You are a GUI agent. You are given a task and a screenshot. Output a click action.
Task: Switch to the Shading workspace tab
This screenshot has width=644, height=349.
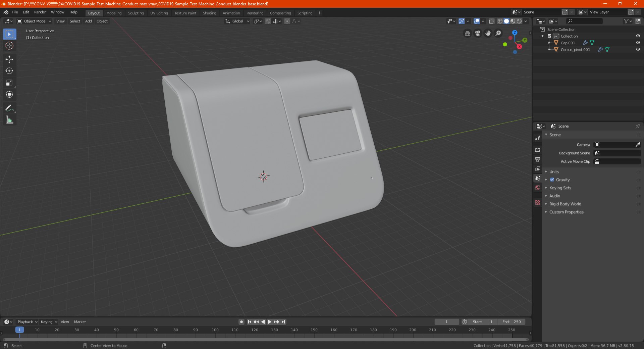pos(209,13)
